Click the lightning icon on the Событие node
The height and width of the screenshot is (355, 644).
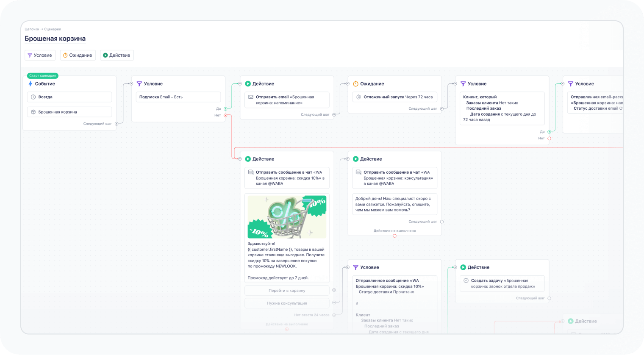(30, 83)
